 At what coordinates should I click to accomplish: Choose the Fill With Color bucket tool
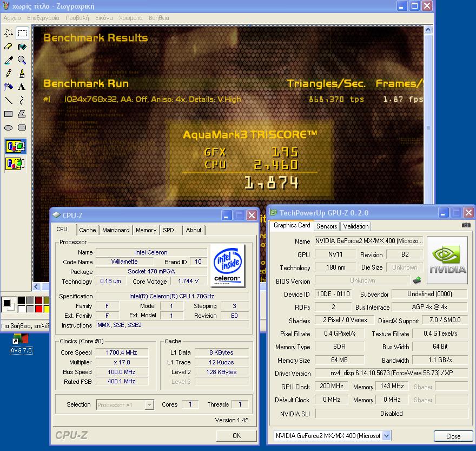(x=22, y=47)
